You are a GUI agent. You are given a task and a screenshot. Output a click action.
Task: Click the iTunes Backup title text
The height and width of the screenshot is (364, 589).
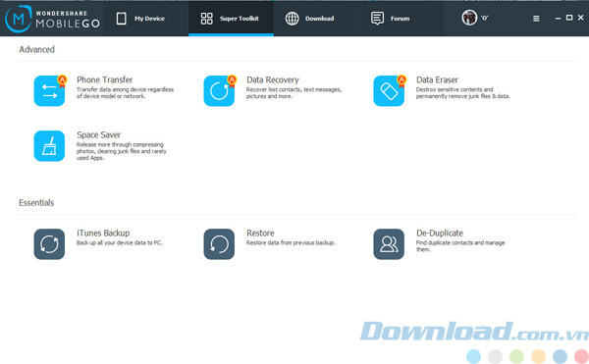point(103,234)
